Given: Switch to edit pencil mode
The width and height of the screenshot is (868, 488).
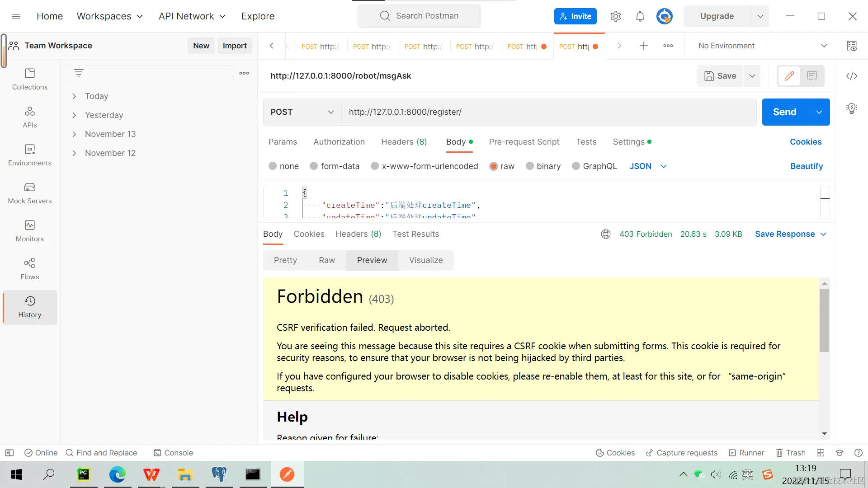Looking at the screenshot, I should point(789,76).
